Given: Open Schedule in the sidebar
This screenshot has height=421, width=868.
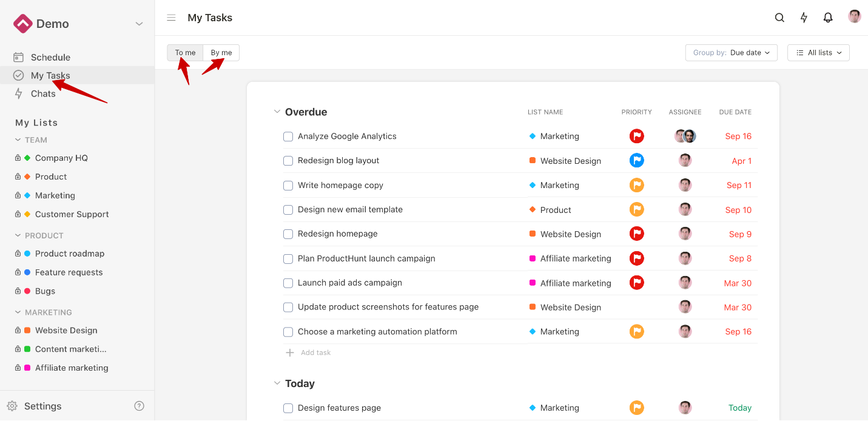Looking at the screenshot, I should (x=50, y=57).
